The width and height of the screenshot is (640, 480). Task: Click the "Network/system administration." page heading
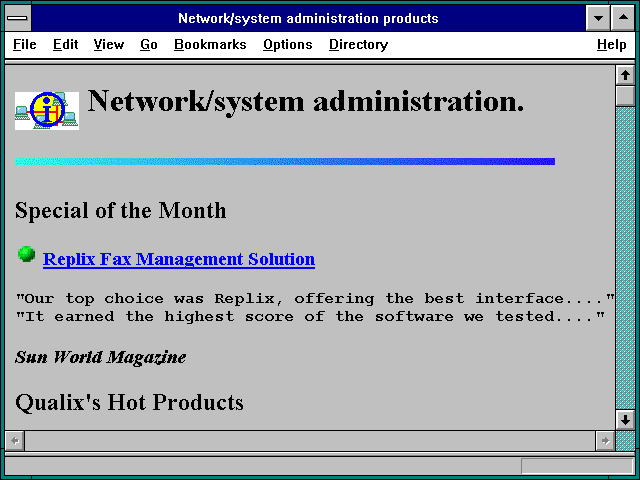[306, 102]
